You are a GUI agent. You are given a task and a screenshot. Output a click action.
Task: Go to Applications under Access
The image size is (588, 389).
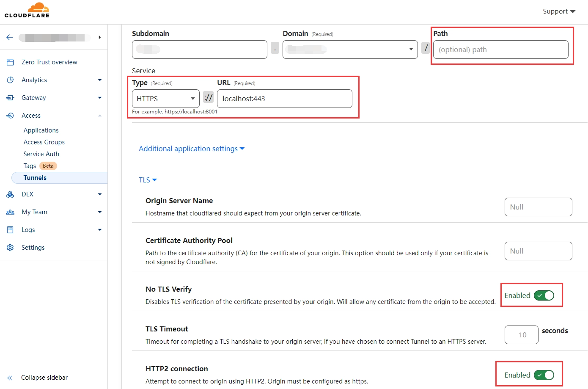pos(41,130)
